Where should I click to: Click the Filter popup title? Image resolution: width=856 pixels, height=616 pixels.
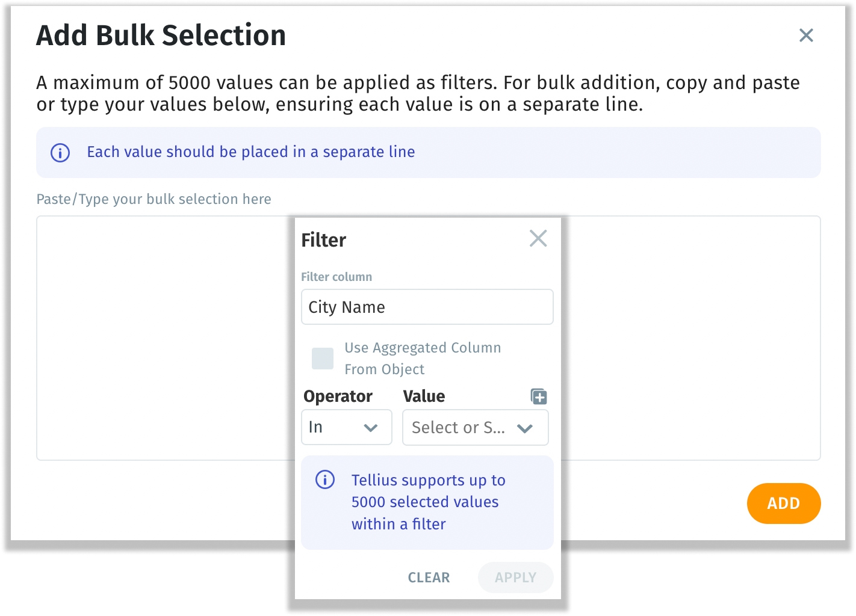point(323,240)
